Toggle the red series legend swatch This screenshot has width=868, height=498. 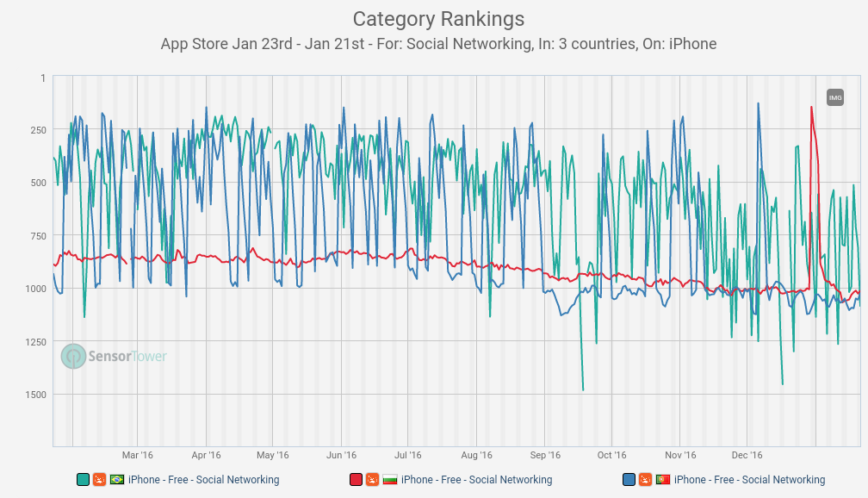tap(356, 480)
